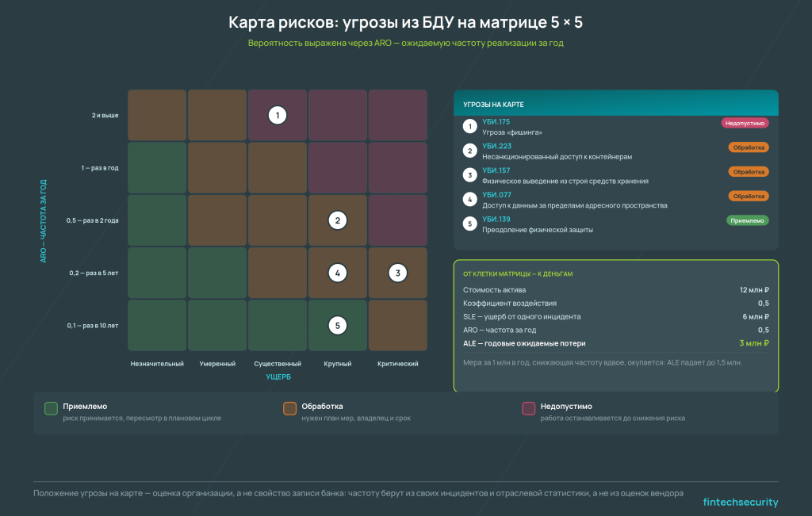The width and height of the screenshot is (812, 516).
Task: Open the УБИ.223 threat link
Action: pos(496,146)
